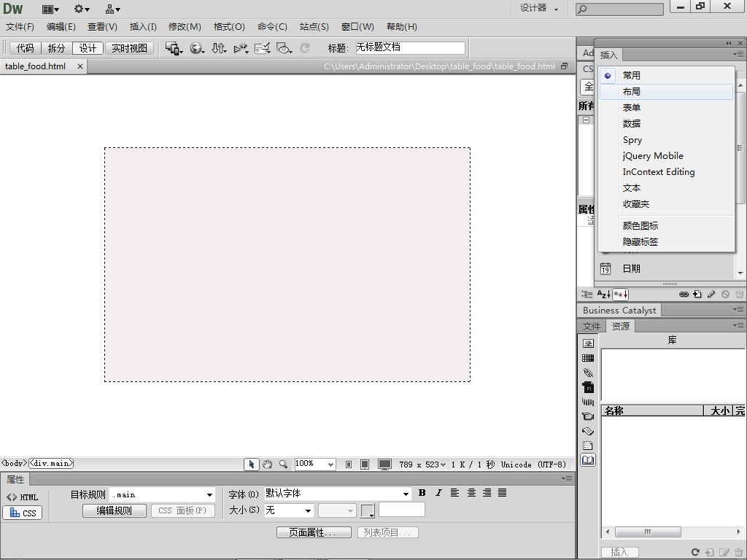This screenshot has width=747, height=560.
Task: Choose jQuery Mobile insert category
Action: (666, 156)
